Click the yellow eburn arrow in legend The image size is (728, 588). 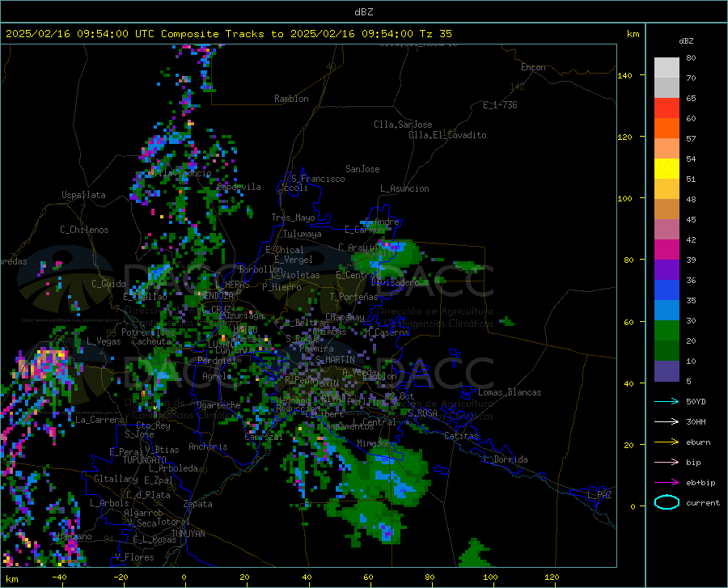(667, 442)
